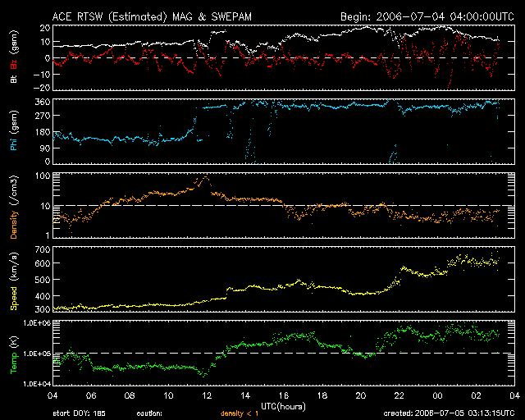Viewport: 525px width, 420px height.
Task: Click the '08' hour label on x-axis
Action: point(130,395)
